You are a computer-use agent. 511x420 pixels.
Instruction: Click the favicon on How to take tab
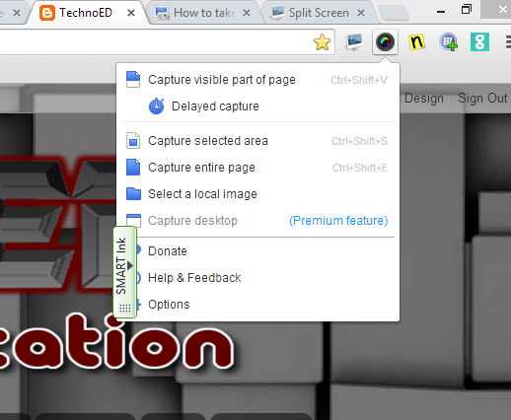pos(162,13)
